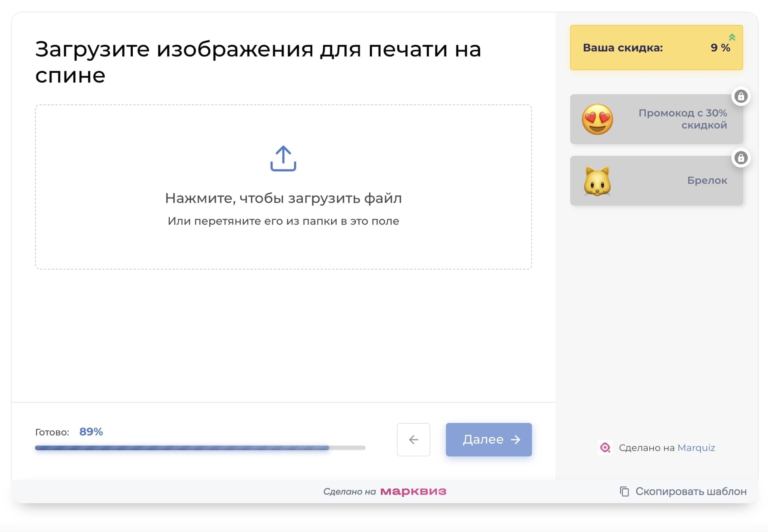This screenshot has width=768, height=532.
Task: Click the heart-eyes emoji on the promo card
Action: 597,119
